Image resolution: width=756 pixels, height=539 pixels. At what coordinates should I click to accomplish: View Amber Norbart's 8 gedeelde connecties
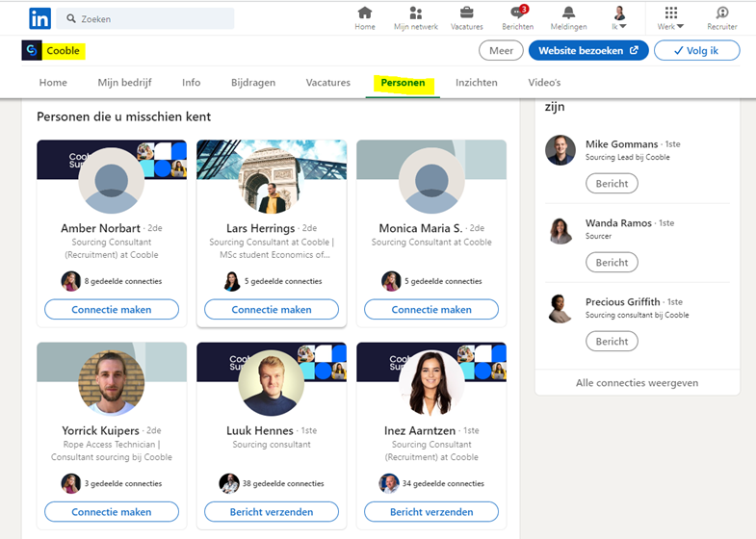[123, 281]
